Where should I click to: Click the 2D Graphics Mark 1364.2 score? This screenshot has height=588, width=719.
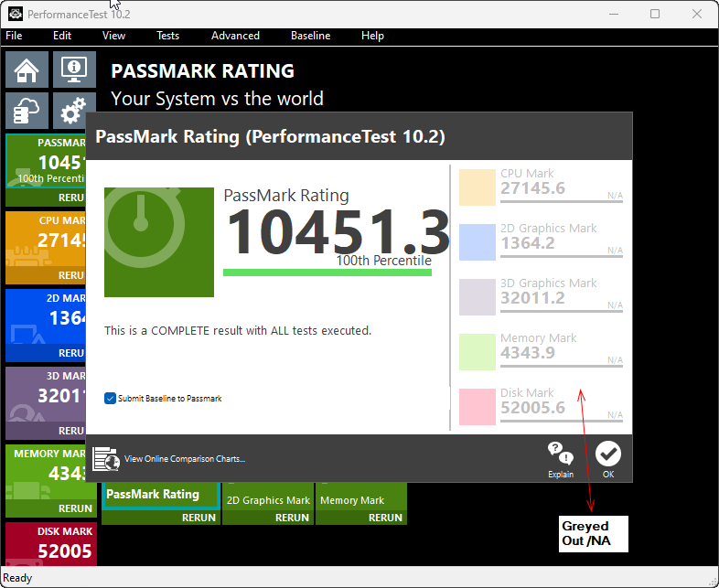[x=527, y=243]
